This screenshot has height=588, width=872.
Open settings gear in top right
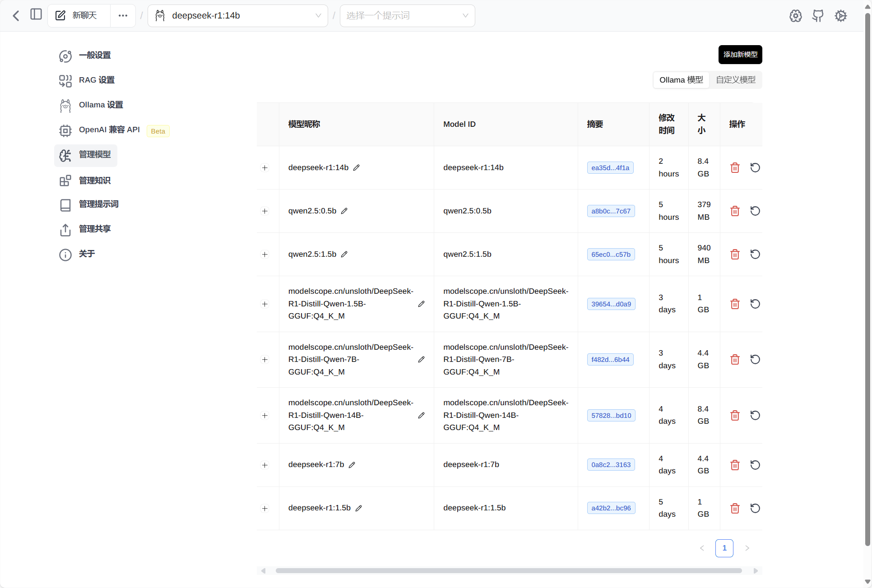(840, 16)
